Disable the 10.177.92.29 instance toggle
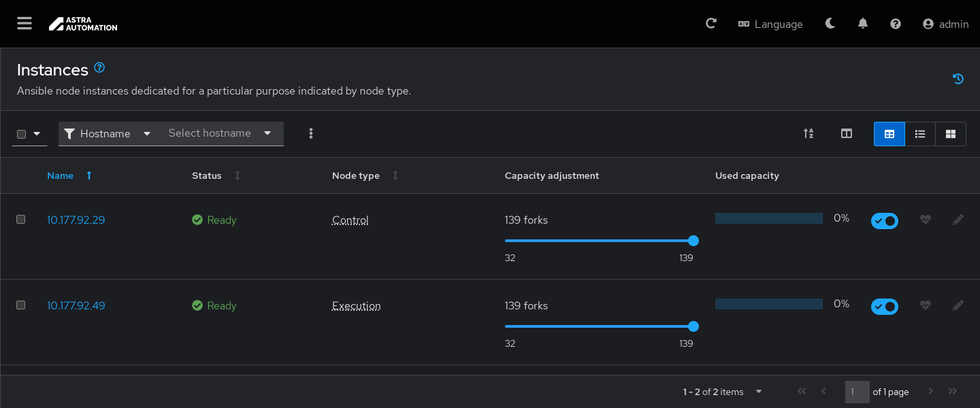Viewport: 980px width, 408px height. tap(884, 221)
